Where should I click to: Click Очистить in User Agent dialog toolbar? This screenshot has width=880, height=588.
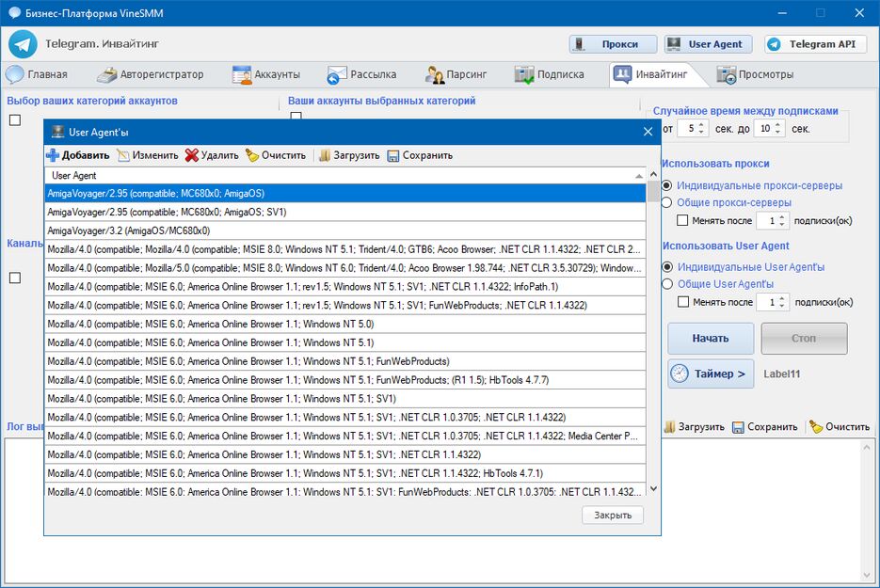(x=276, y=155)
